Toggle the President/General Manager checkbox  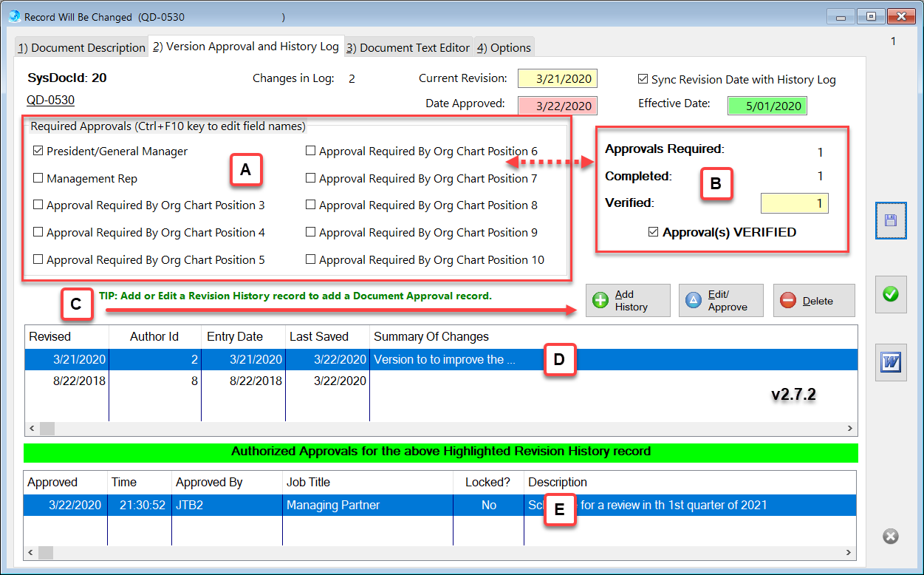point(38,152)
